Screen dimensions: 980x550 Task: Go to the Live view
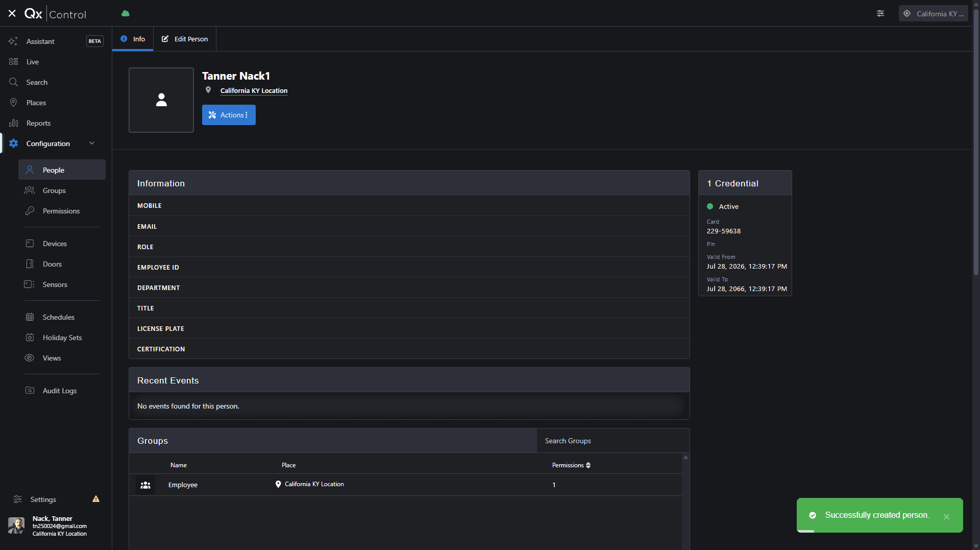56,62
